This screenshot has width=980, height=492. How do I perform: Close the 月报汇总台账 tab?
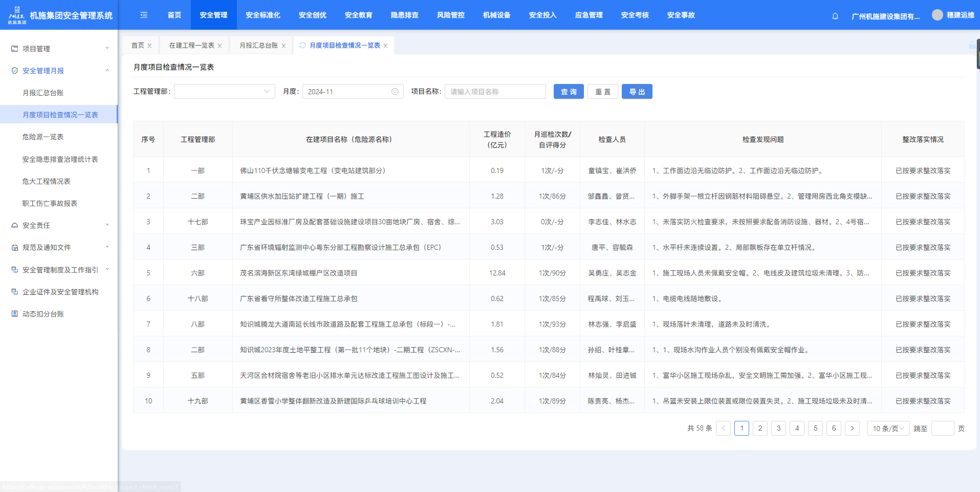pyautogui.click(x=284, y=46)
